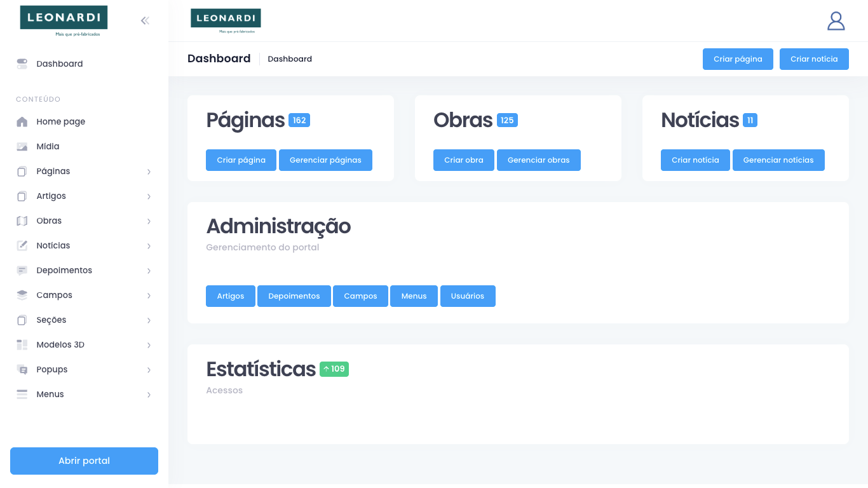This screenshot has height=488, width=868.
Task: Expand the Seções submenu chevron
Action: (149, 320)
